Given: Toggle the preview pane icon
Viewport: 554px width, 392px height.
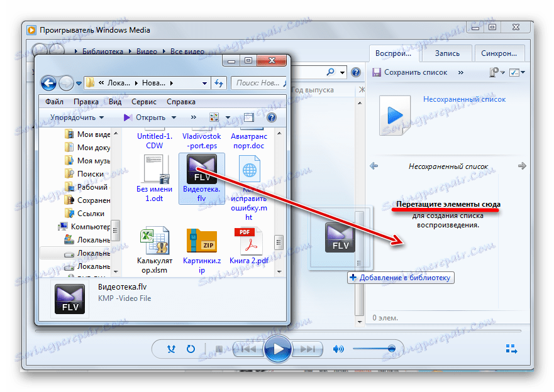Looking at the screenshot, I should [249, 117].
